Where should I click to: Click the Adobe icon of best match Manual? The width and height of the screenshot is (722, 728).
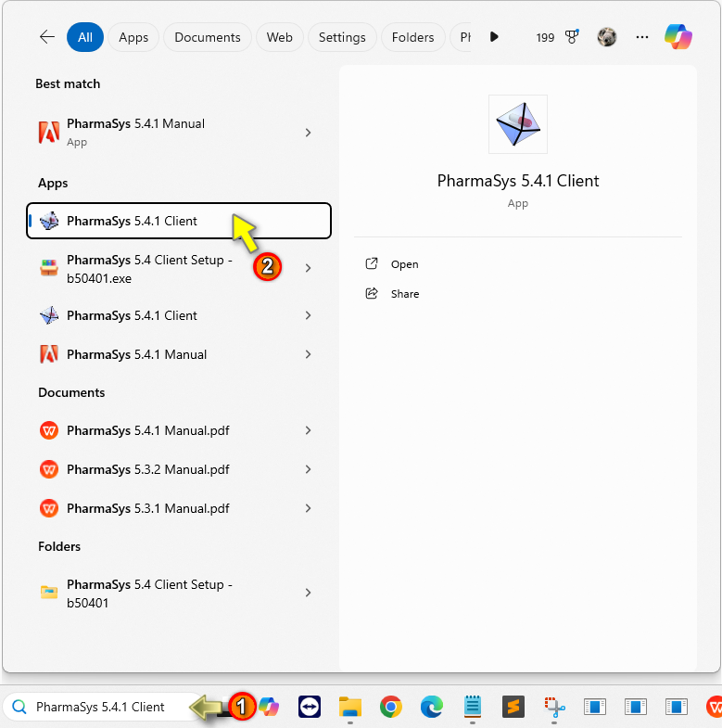pyautogui.click(x=49, y=133)
